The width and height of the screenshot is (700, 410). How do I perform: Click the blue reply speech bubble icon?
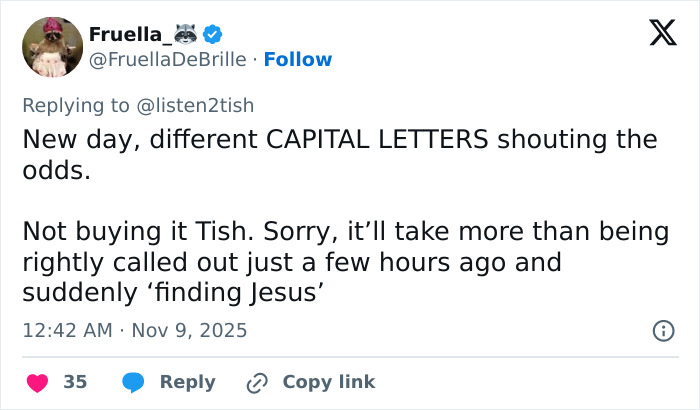(133, 382)
